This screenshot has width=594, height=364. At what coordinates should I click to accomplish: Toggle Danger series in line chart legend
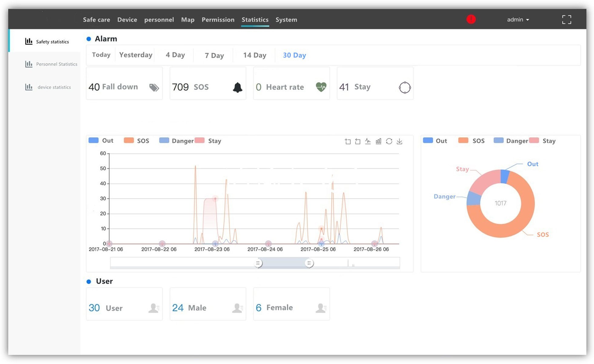(x=176, y=141)
